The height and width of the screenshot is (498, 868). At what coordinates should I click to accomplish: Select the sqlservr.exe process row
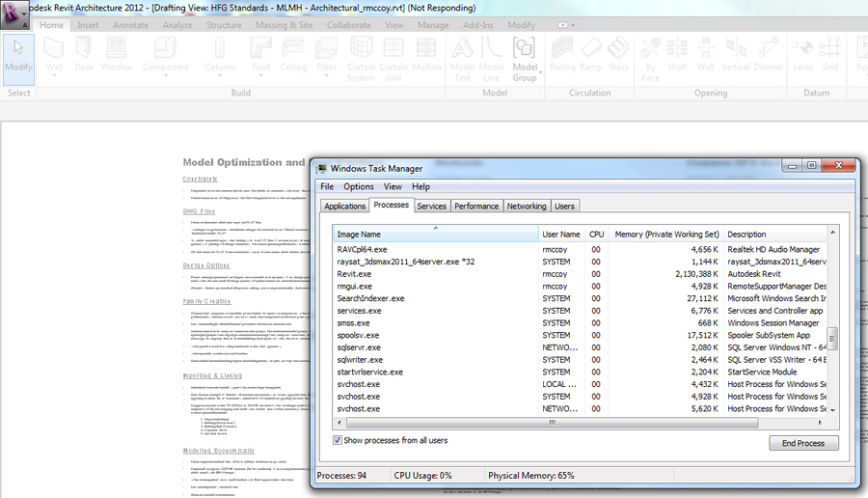pyautogui.click(x=581, y=347)
